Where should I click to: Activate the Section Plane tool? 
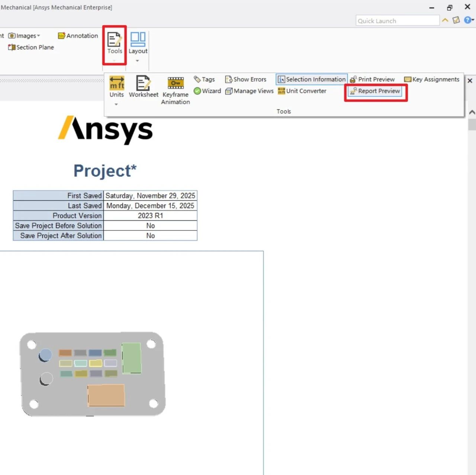(x=31, y=47)
